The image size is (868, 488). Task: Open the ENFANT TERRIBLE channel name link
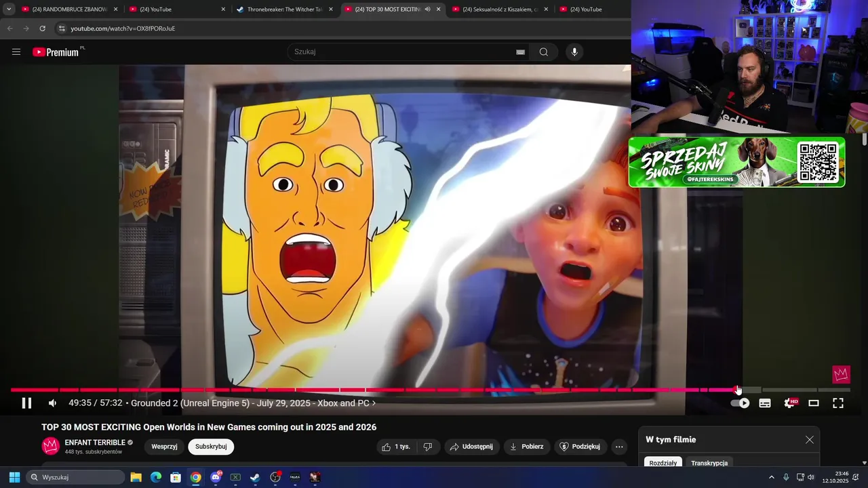[95, 443]
